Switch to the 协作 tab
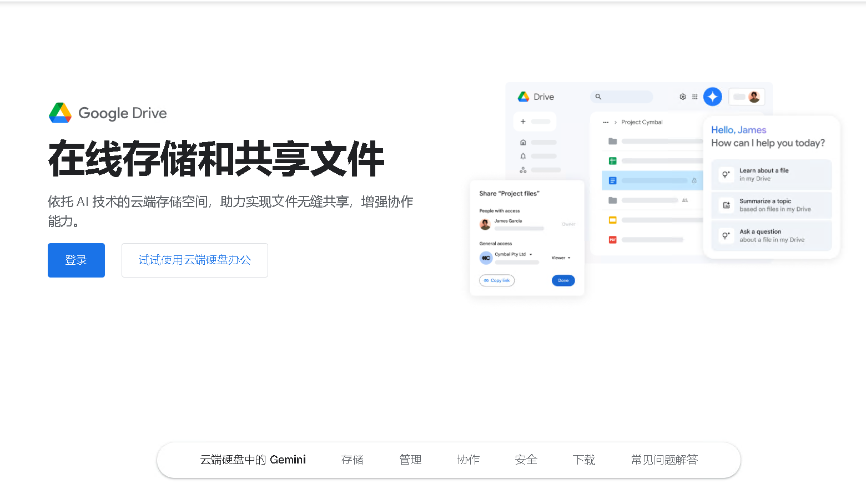This screenshot has width=866, height=504. (469, 460)
